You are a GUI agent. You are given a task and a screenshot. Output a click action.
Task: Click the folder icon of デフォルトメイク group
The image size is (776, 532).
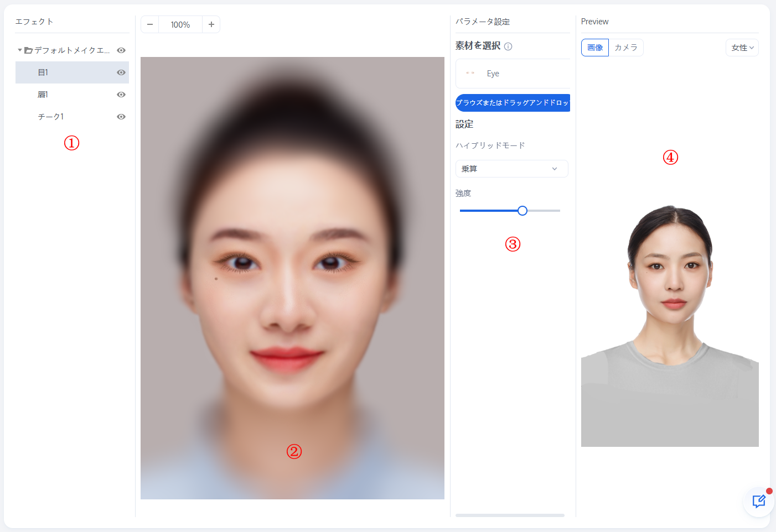(28, 50)
